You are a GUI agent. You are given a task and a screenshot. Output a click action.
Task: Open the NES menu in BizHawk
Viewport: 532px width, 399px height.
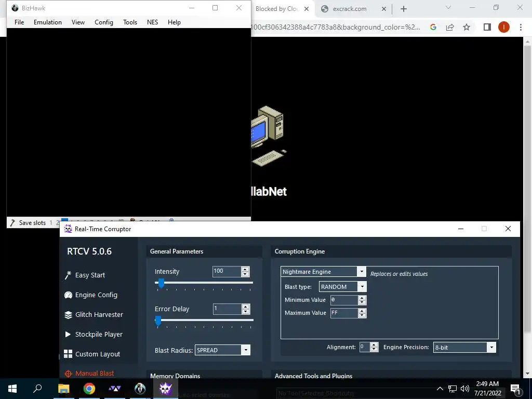click(152, 22)
